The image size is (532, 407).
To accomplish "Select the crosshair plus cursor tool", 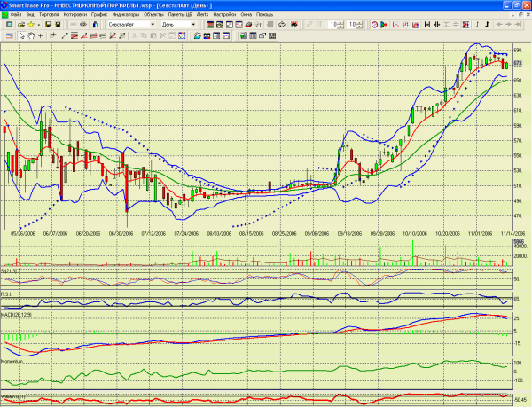I will (x=41, y=35).
